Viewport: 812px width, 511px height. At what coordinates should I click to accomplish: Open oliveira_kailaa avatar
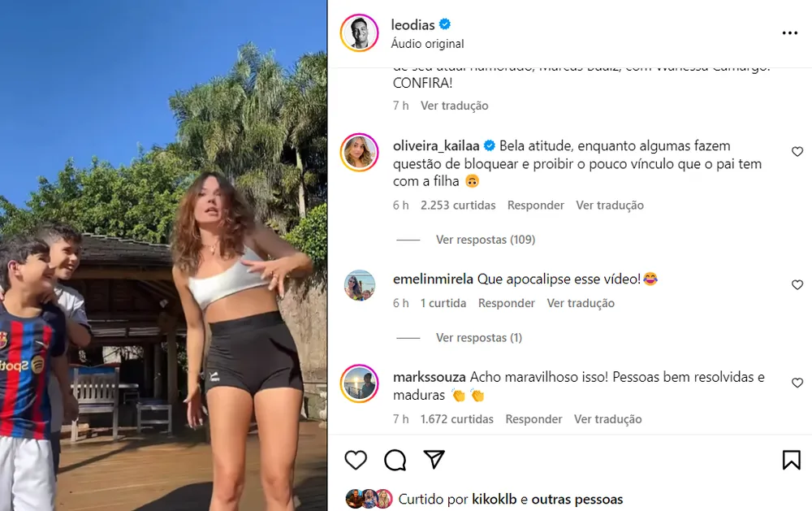(360, 153)
